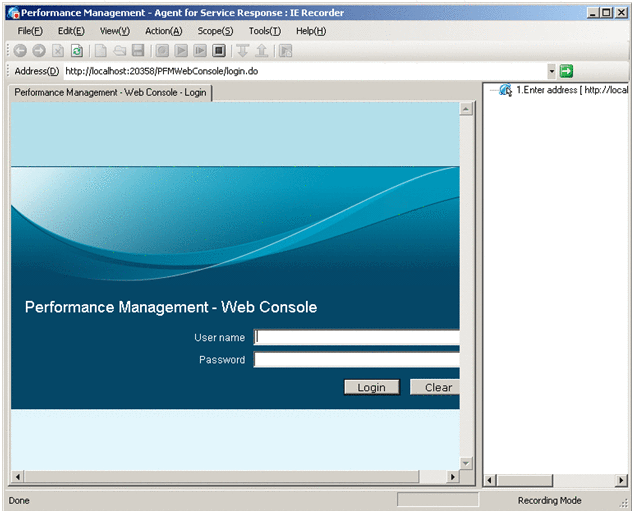Open the Scope menu
This screenshot has width=635, height=515.
click(215, 31)
